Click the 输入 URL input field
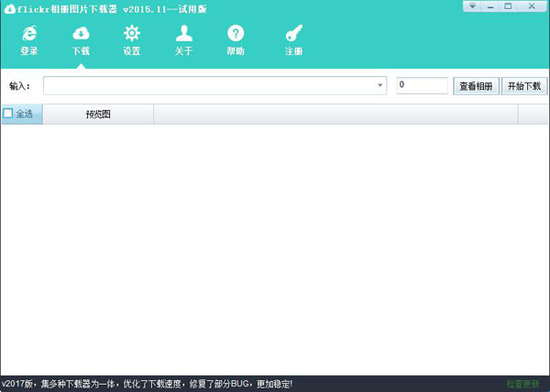 (x=215, y=85)
